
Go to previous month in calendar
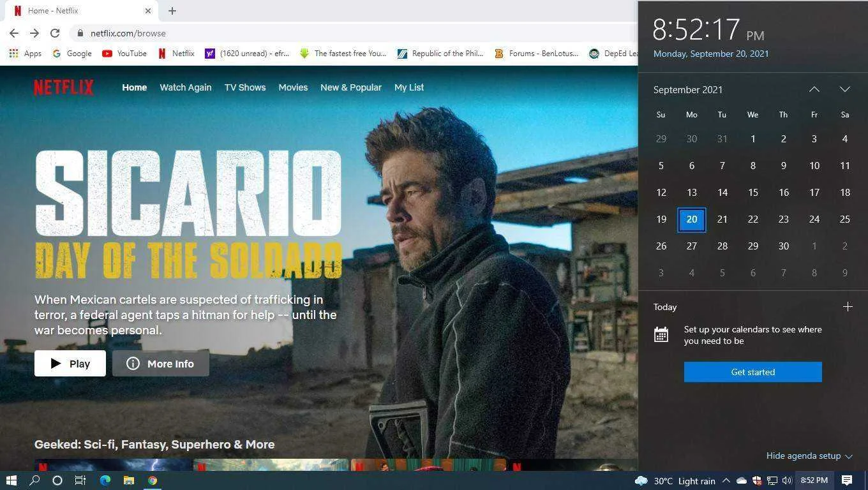coord(814,89)
